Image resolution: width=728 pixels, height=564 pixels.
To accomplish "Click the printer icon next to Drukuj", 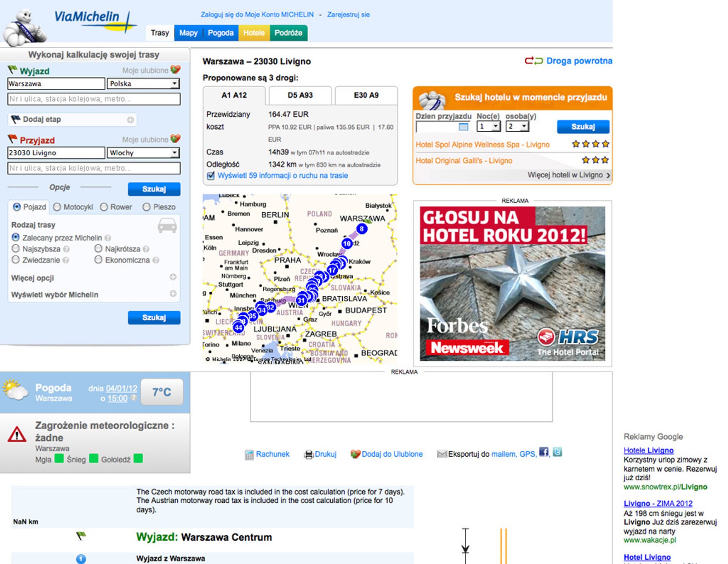I will [x=308, y=454].
